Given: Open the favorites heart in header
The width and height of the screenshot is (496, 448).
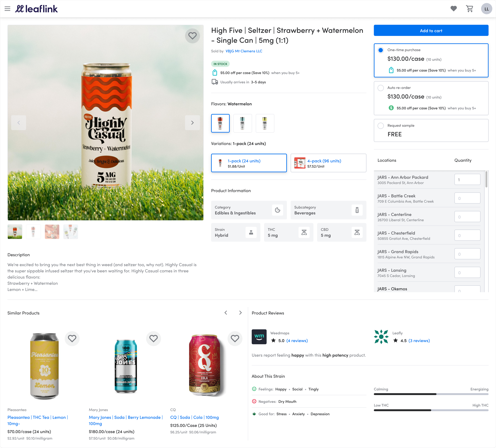Looking at the screenshot, I should pos(453,9).
